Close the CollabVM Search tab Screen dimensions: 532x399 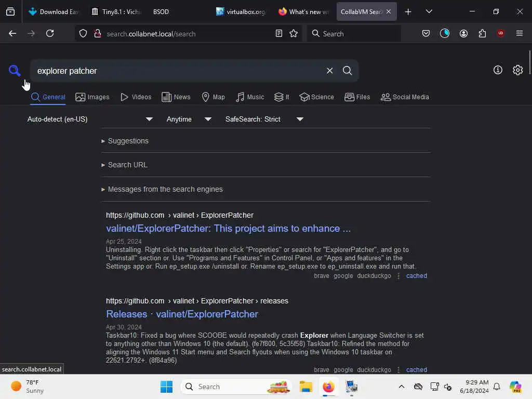(x=389, y=11)
